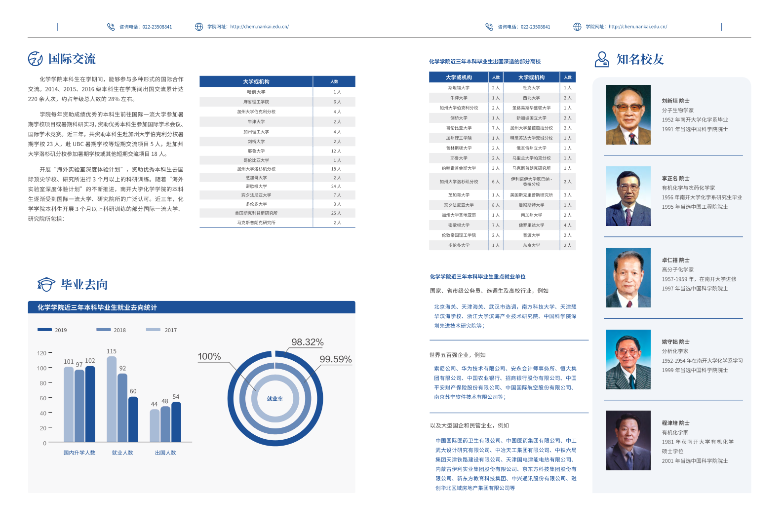
Task: Click the globe icon beside the right 学院网址
Action: click(x=577, y=27)
